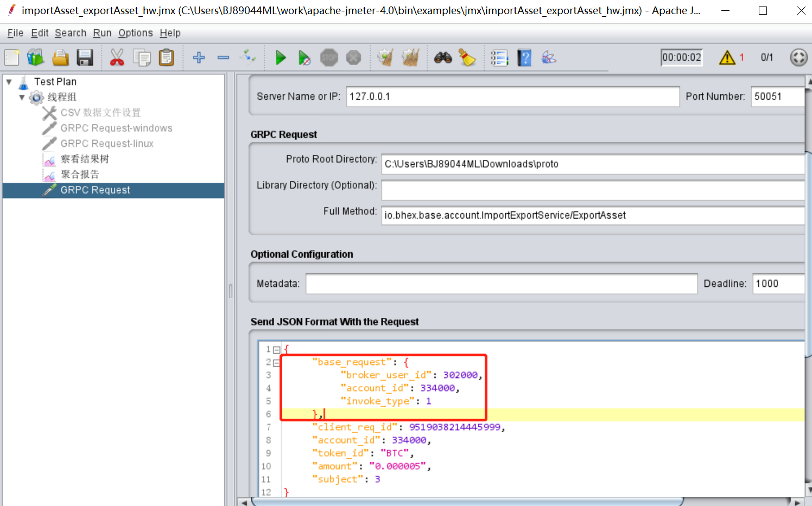Open the Function Helper list icon
This screenshot has height=506, width=812.
(499, 57)
